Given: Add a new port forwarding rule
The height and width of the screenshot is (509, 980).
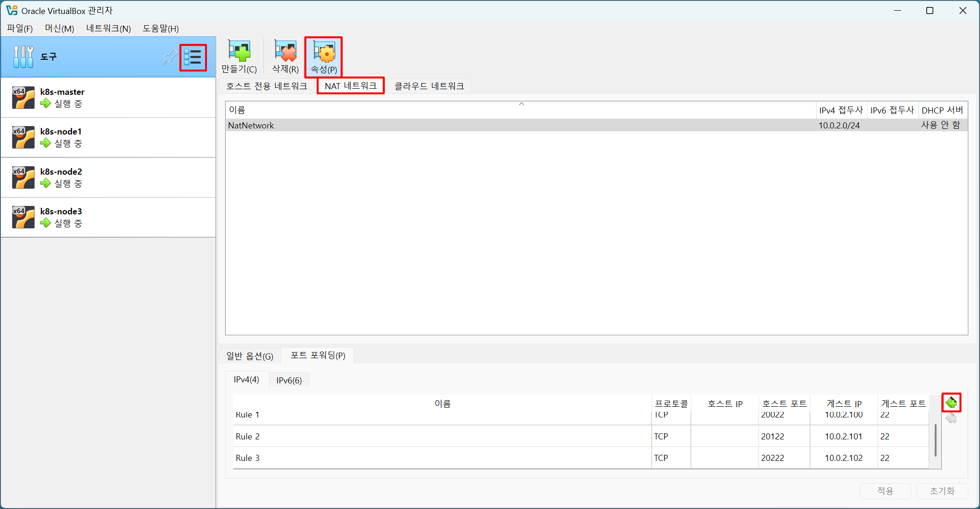Looking at the screenshot, I should click(952, 403).
